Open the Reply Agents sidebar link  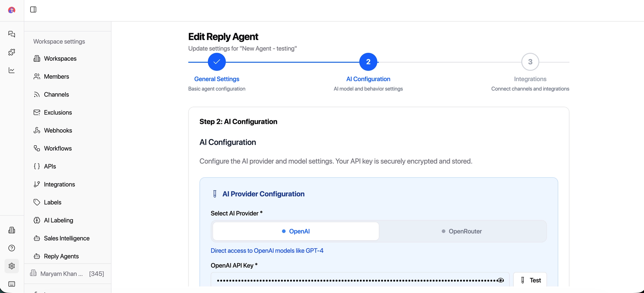(61, 256)
